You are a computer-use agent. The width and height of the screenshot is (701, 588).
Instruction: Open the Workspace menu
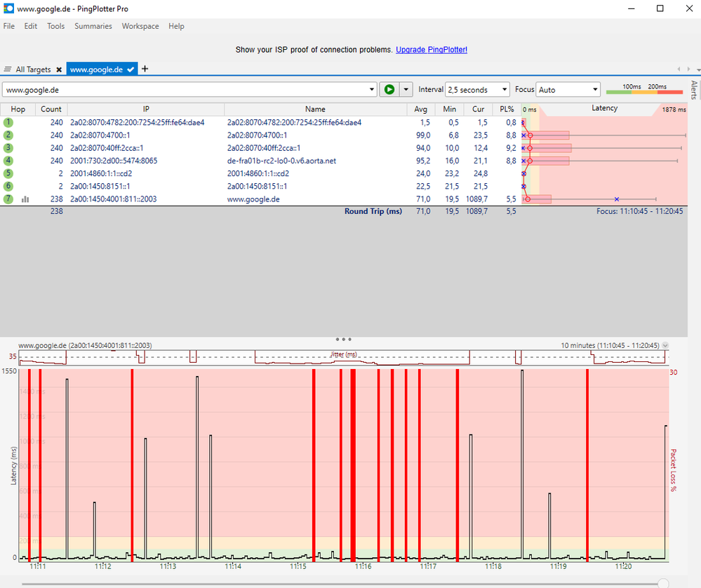click(140, 26)
